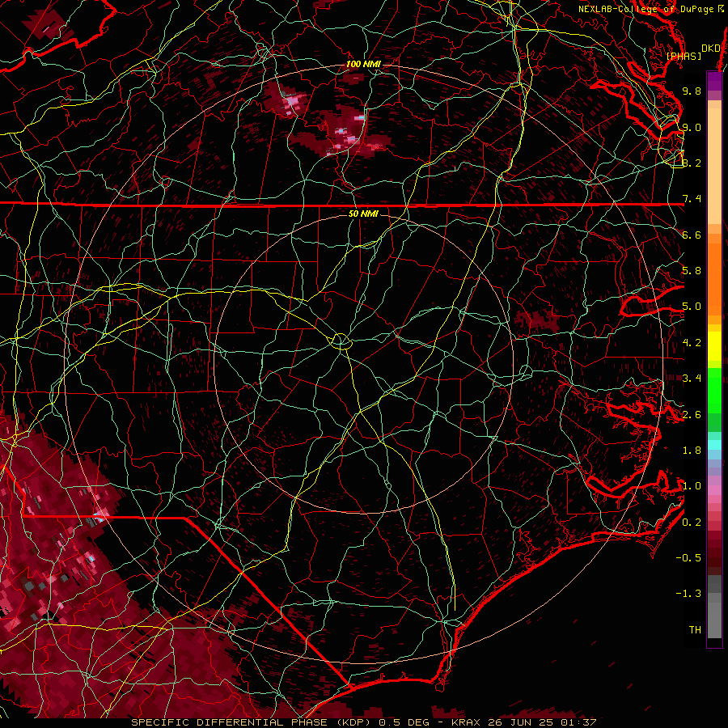Select the "2.6" value on the color scale
The image size is (728, 728).
692,415
